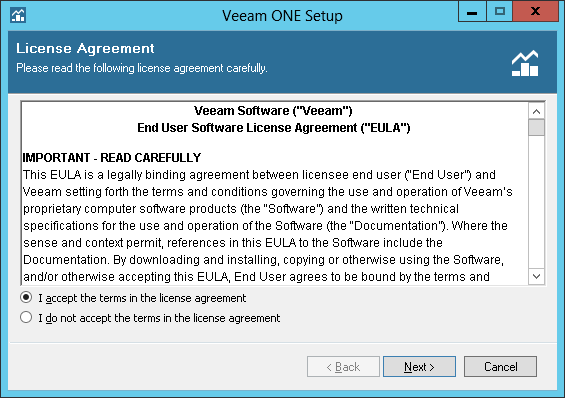Screen dimensions: 565x398
Task: Select the do not accept radio button
Action: [26, 317]
